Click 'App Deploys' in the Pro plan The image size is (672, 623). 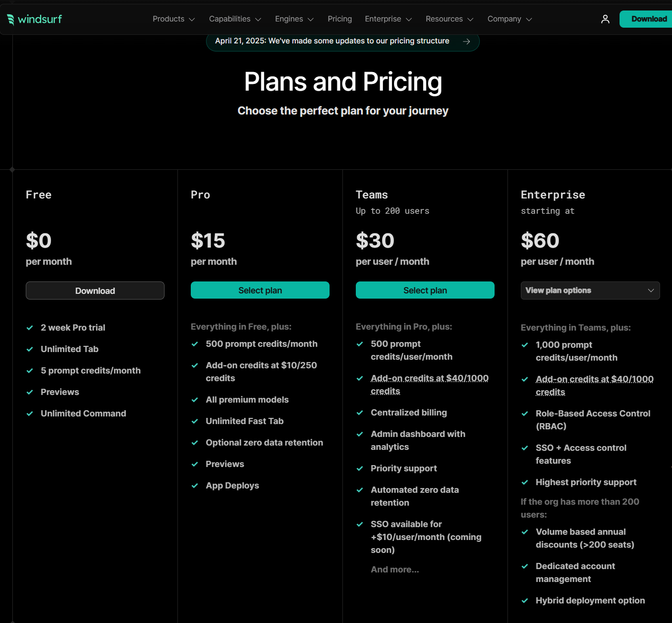[x=232, y=486]
